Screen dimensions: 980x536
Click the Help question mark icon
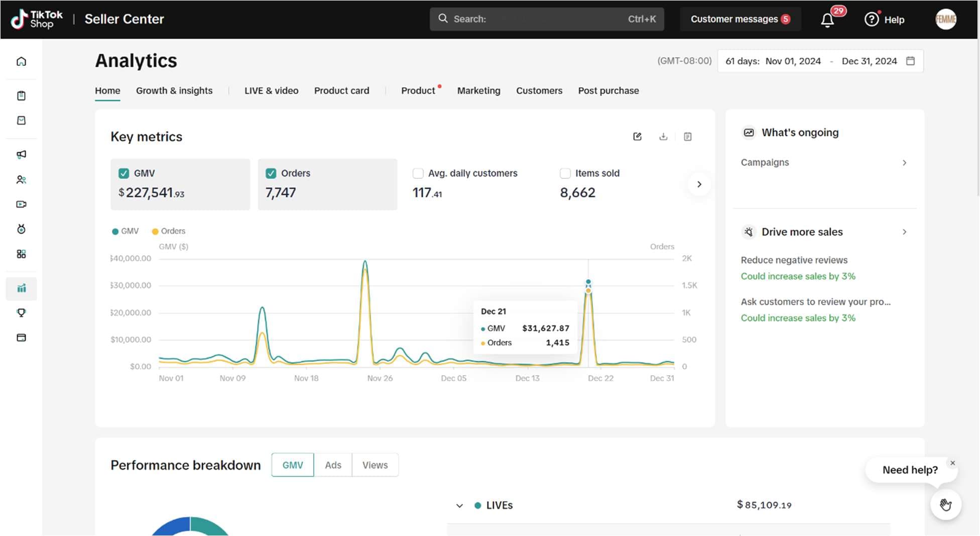coord(872,19)
